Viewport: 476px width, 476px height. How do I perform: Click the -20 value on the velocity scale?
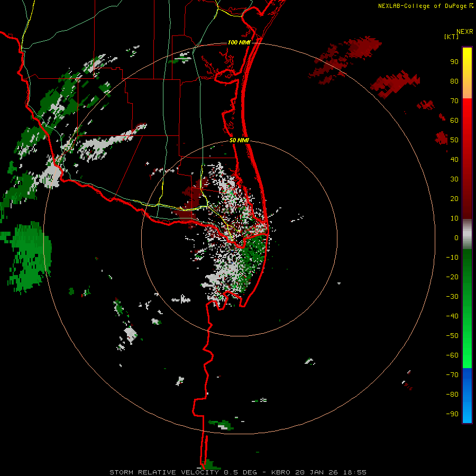(452, 277)
